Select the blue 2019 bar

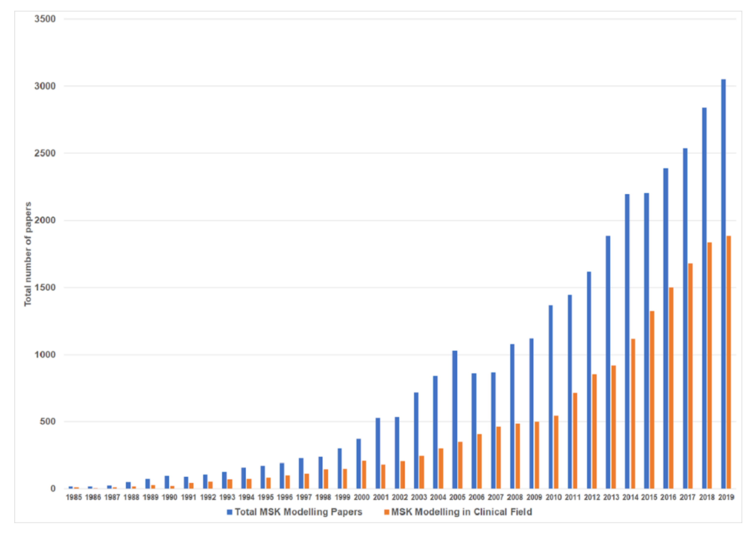[723, 284]
